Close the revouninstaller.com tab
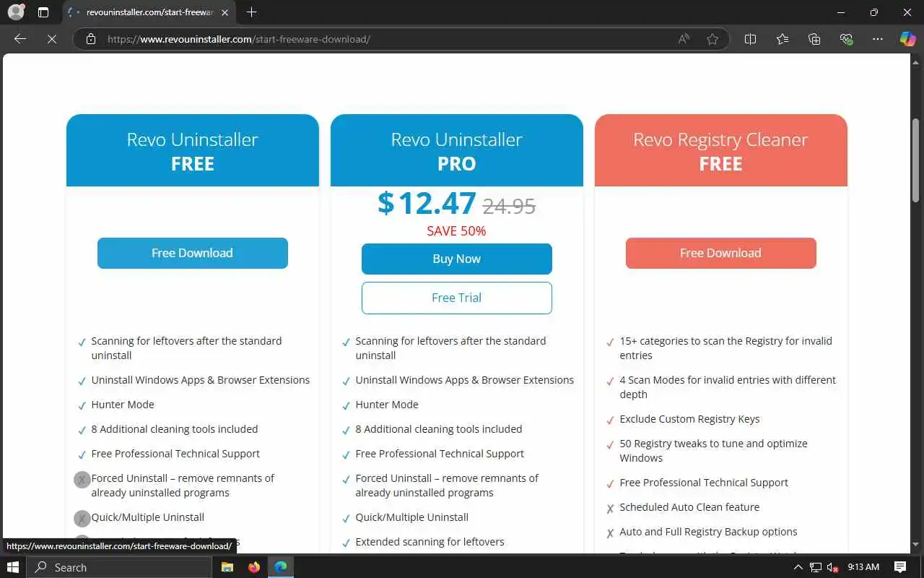Viewport: 924px width, 578px height. click(x=225, y=12)
